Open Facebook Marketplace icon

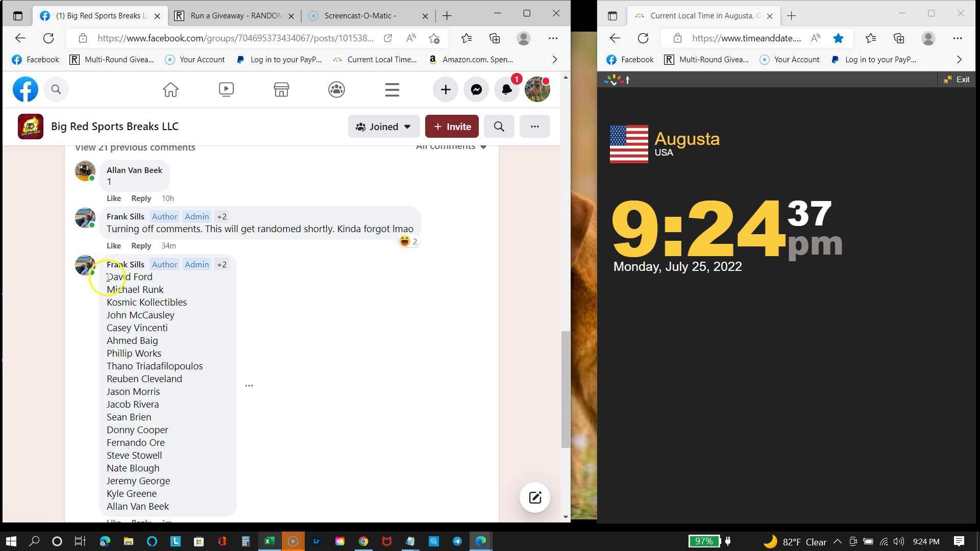pos(281,90)
